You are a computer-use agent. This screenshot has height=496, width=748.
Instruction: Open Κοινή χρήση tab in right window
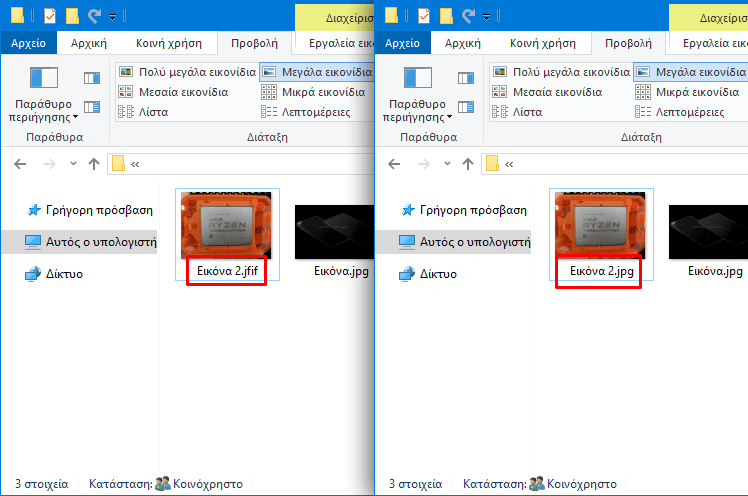(543, 43)
